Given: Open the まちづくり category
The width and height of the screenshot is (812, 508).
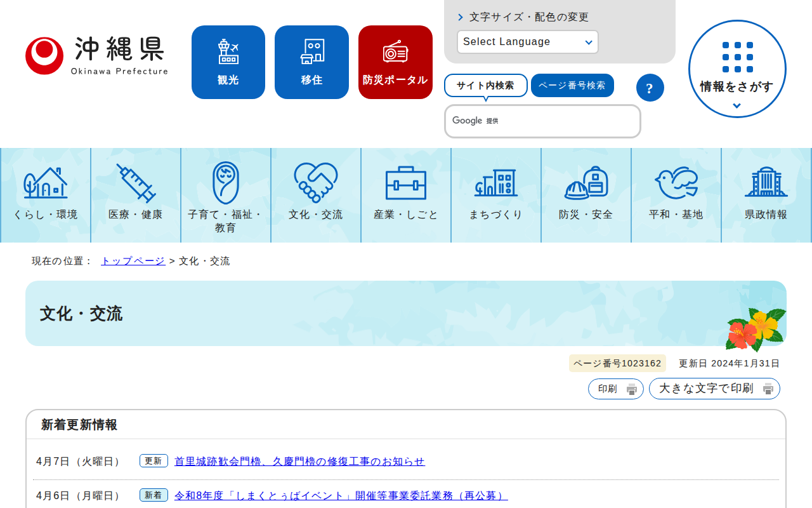Looking at the screenshot, I should click(496, 195).
